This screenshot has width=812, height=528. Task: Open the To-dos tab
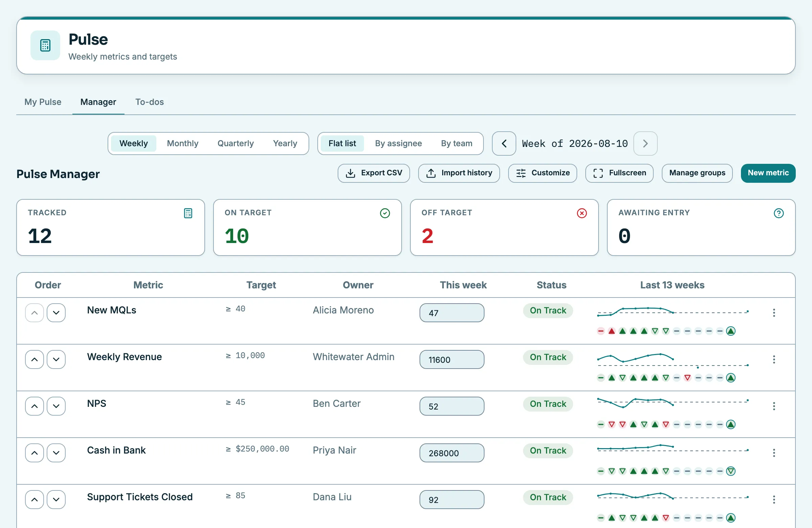[x=150, y=102]
